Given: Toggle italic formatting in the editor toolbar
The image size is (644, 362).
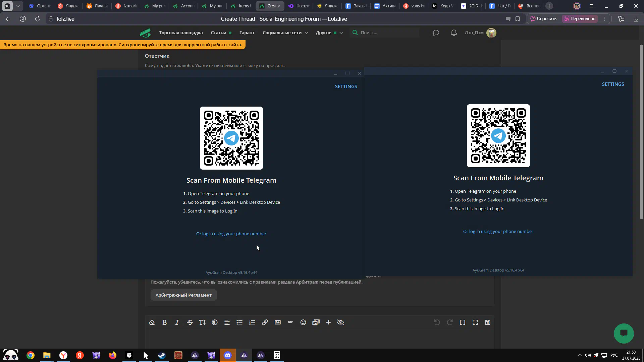Looking at the screenshot, I should pyautogui.click(x=177, y=322).
